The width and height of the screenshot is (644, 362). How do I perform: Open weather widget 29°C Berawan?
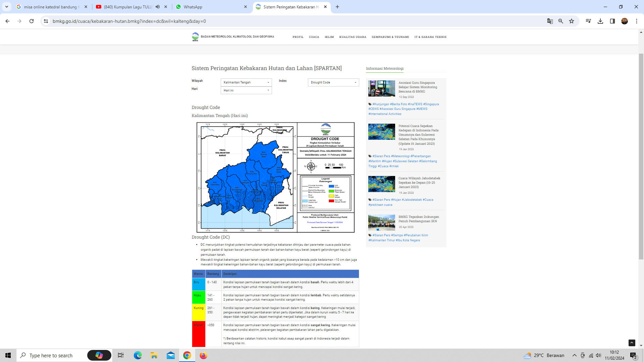click(544, 355)
